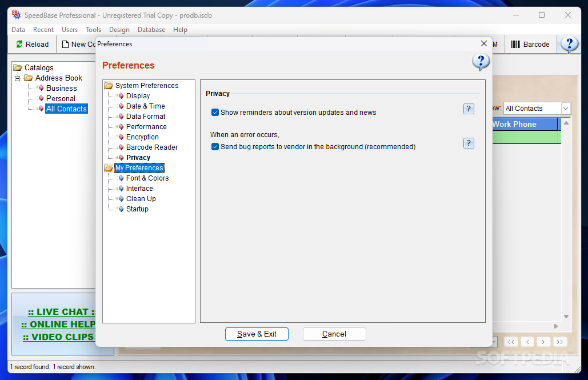Click the Catalogs folder icon

click(x=18, y=67)
